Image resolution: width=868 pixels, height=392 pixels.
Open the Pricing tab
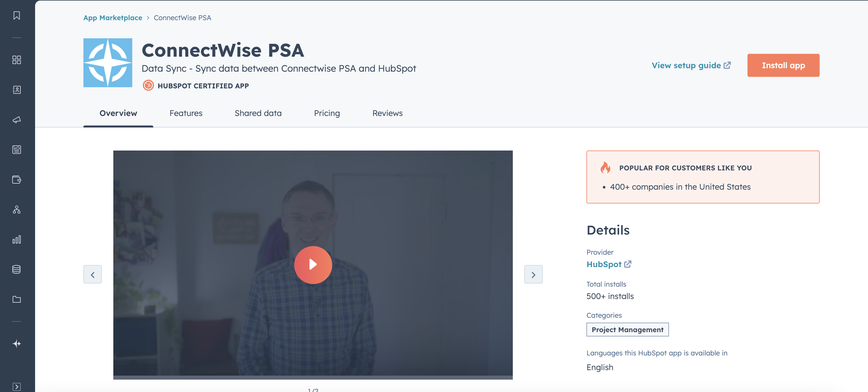tap(327, 113)
